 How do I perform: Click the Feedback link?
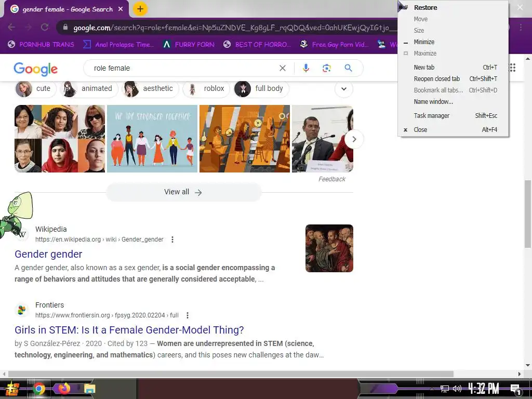click(x=332, y=179)
